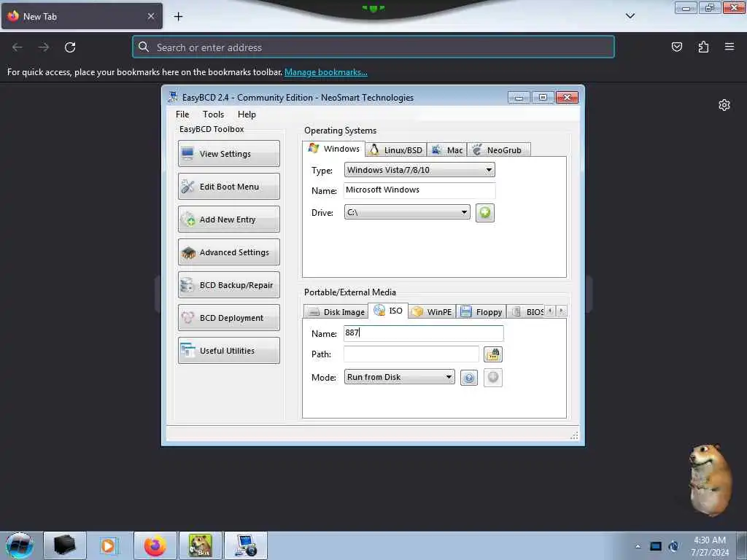Close the New Tab tab
747x560 pixels.
[x=151, y=16]
